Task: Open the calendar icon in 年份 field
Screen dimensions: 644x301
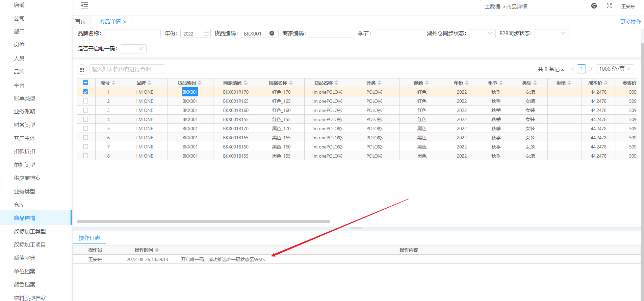Action: pos(206,33)
